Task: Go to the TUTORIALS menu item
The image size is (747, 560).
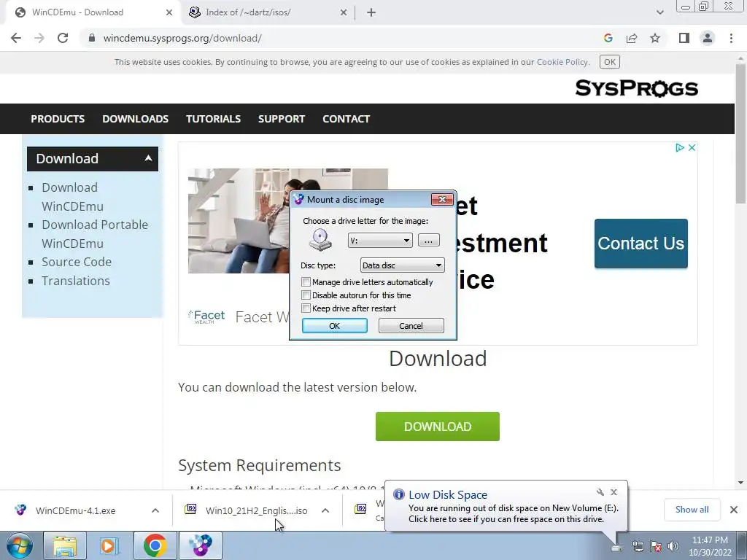Action: pyautogui.click(x=213, y=119)
